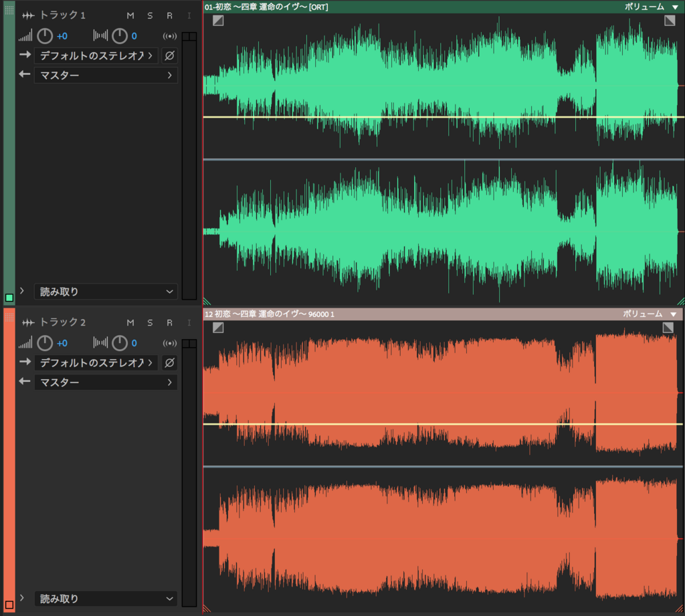Click the Track 1 volume knob
Image resolution: width=685 pixels, height=616 pixels.
45,36
